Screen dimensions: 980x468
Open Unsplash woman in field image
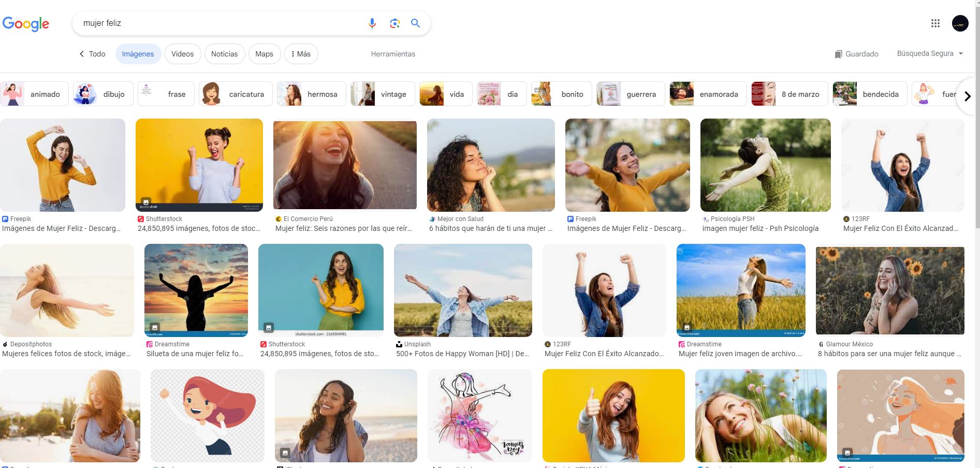[463, 290]
